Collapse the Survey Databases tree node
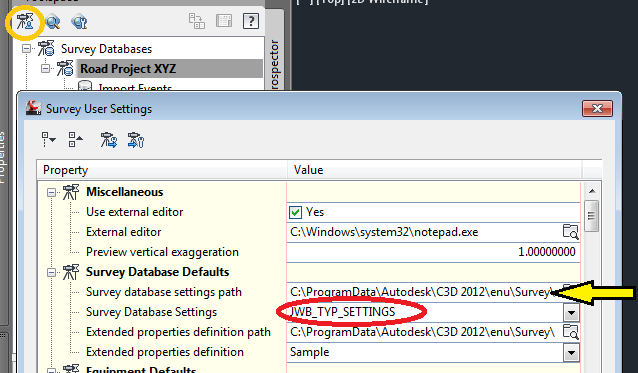This screenshot has height=373, width=638. 26,49
